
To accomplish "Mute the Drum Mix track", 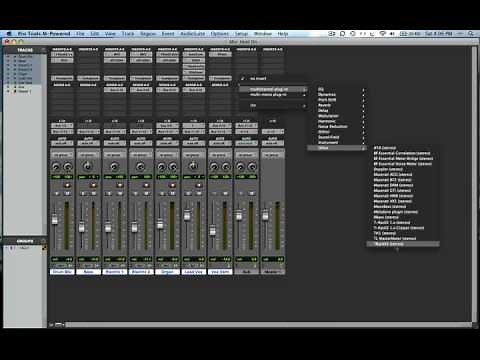I will pyautogui.click(x=68, y=193).
